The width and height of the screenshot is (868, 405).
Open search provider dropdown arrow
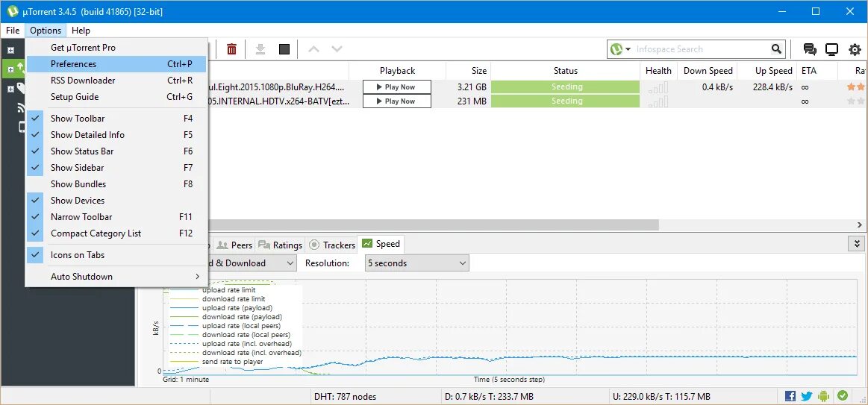click(x=628, y=50)
